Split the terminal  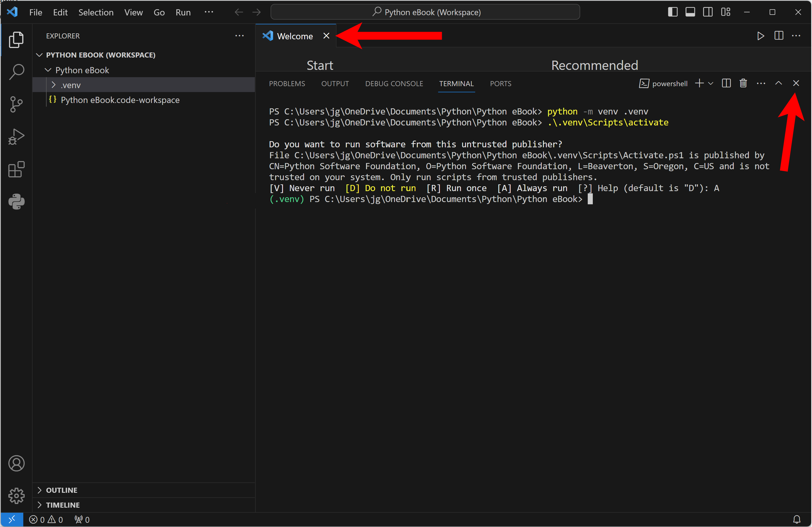[726, 84]
